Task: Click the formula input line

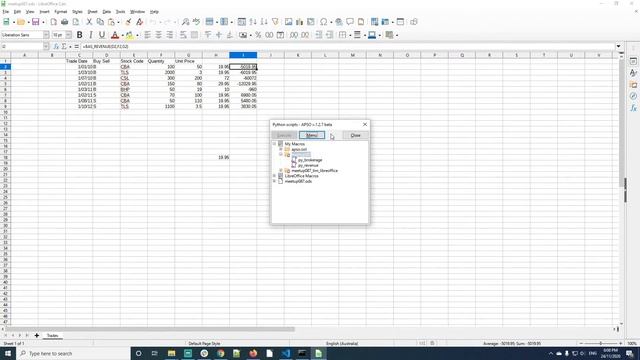Action: point(348,47)
